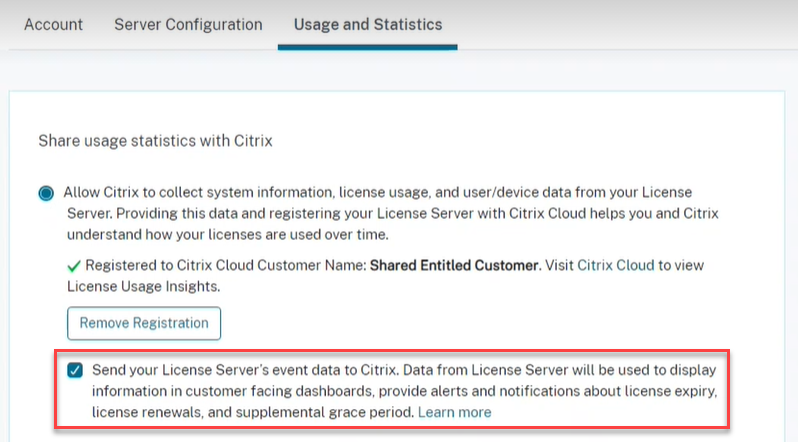The height and width of the screenshot is (442, 798).
Task: Open the Account tab
Action: click(53, 24)
